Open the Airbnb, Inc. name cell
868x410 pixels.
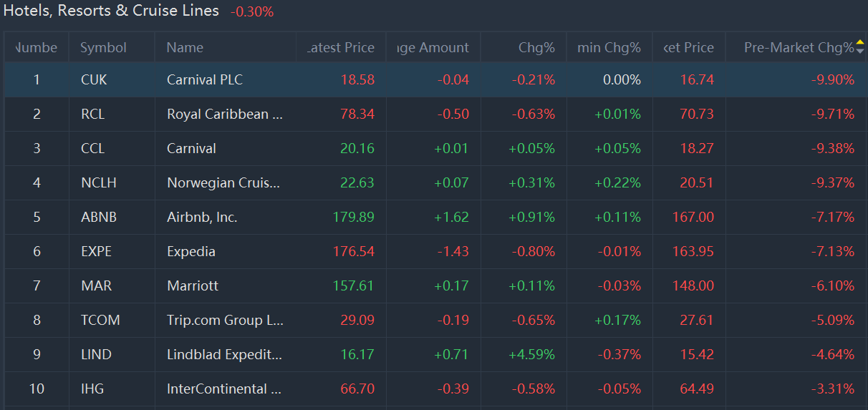tap(202, 217)
